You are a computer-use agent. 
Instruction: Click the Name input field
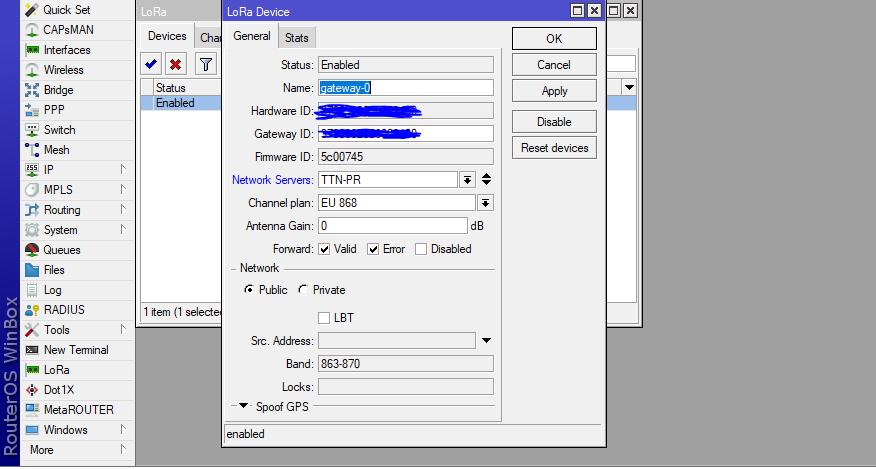[x=406, y=88]
